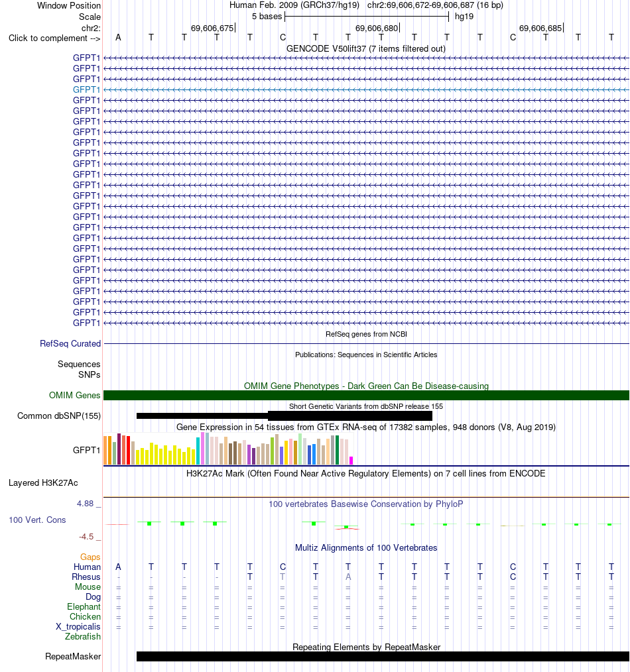Click the GFPT1 label beside the GTEx bar chart
Screen dimensions: 630x672
point(86,450)
